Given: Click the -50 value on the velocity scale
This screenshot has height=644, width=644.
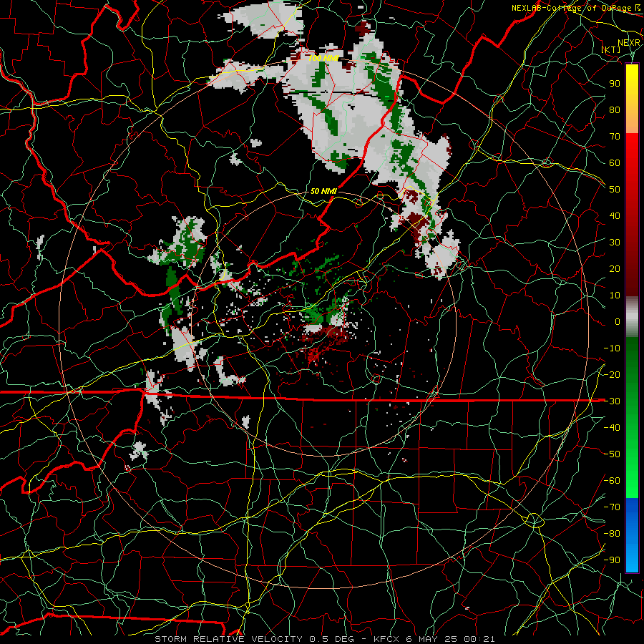Looking at the screenshot, I should [612, 454].
